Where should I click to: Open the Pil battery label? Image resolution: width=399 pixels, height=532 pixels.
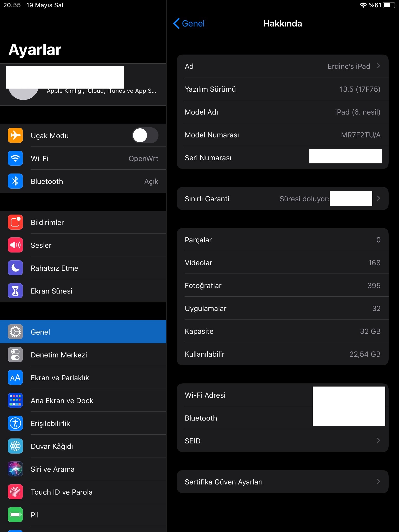(x=35, y=515)
